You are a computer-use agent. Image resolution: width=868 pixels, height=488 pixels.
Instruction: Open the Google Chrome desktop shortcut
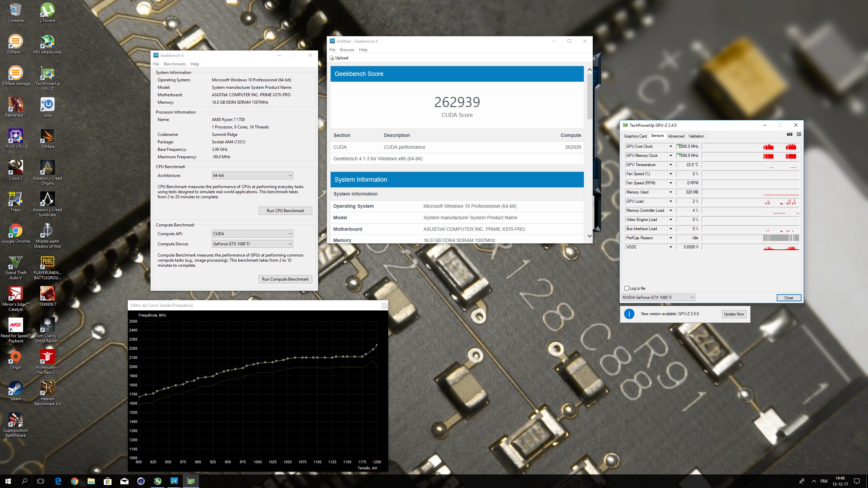click(16, 233)
